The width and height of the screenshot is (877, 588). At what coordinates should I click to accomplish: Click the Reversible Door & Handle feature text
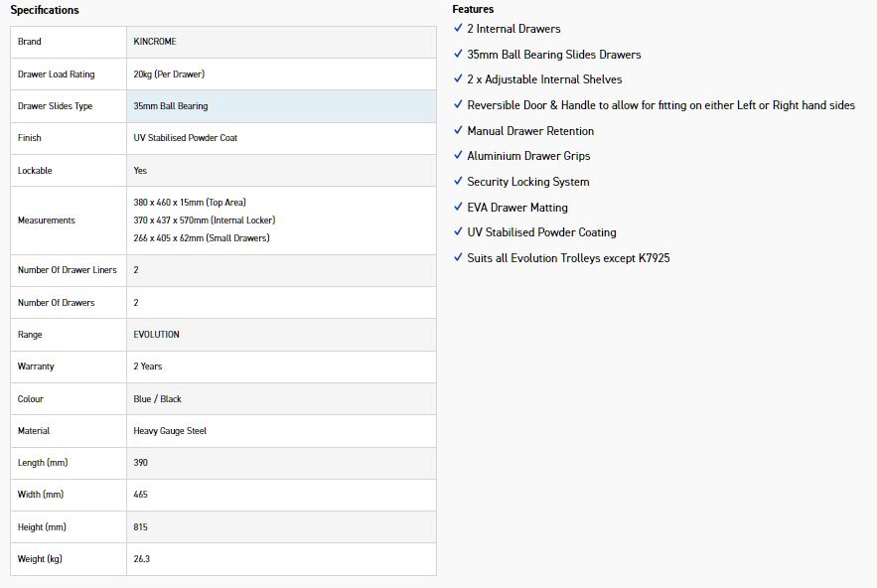[x=661, y=105]
